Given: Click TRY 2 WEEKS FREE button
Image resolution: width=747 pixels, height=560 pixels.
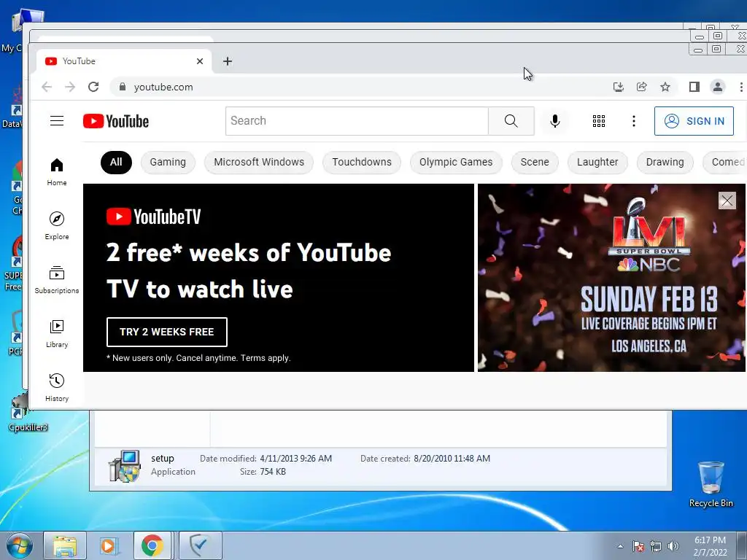Looking at the screenshot, I should pos(167,332).
